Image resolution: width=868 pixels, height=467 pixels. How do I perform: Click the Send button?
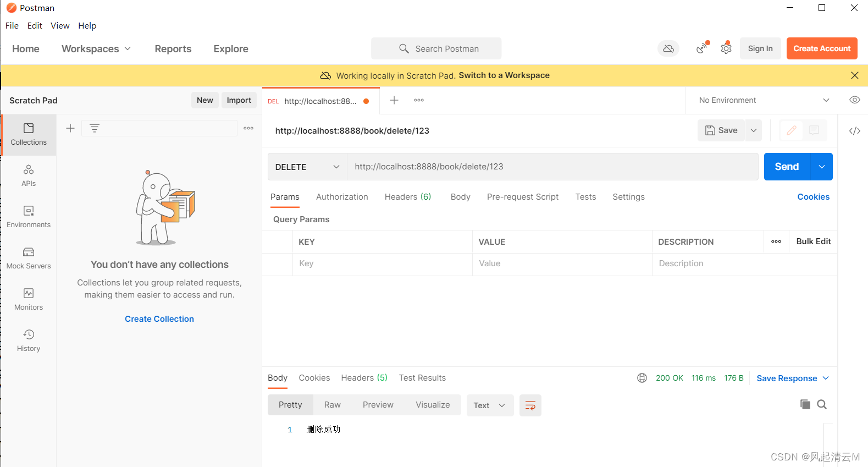[x=787, y=167]
